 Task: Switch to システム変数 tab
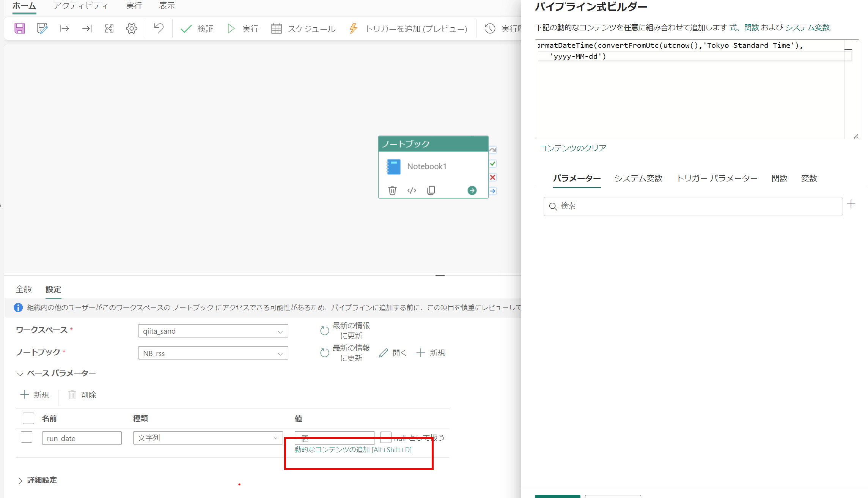tap(638, 178)
